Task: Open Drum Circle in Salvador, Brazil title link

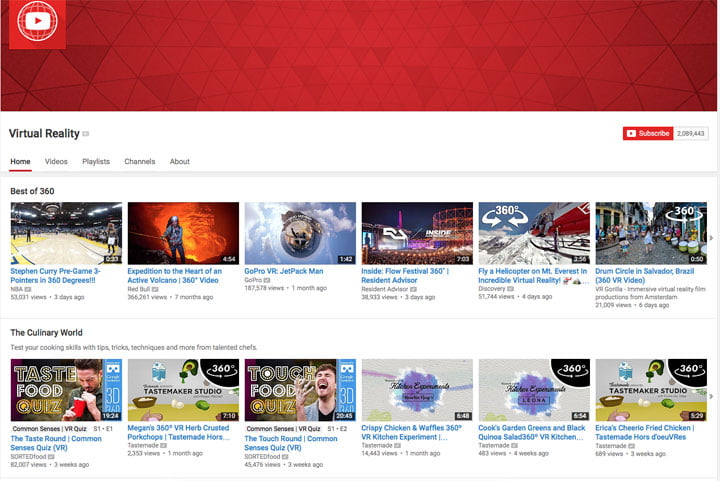Action: tap(645, 275)
